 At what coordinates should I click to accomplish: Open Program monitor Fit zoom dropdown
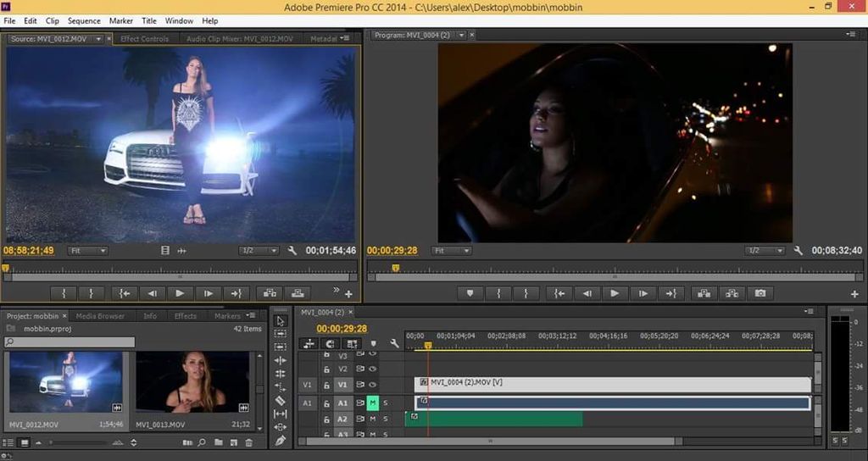tap(452, 251)
